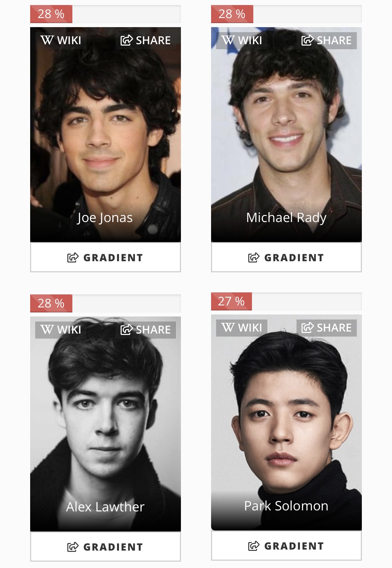Open Gradient button below Joe Jonas
The height and width of the screenshot is (568, 392).
coord(106,258)
